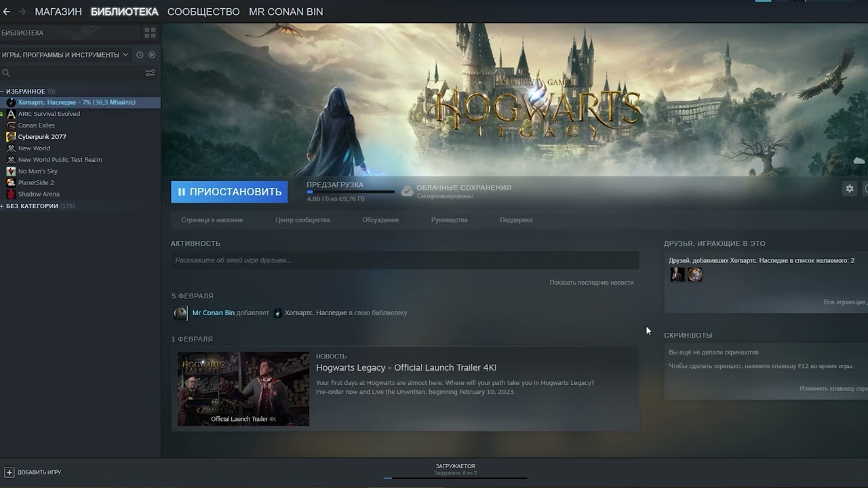This screenshot has width=868, height=488.
Task: Click the second friend avatar in wishlist row
Action: (695, 274)
